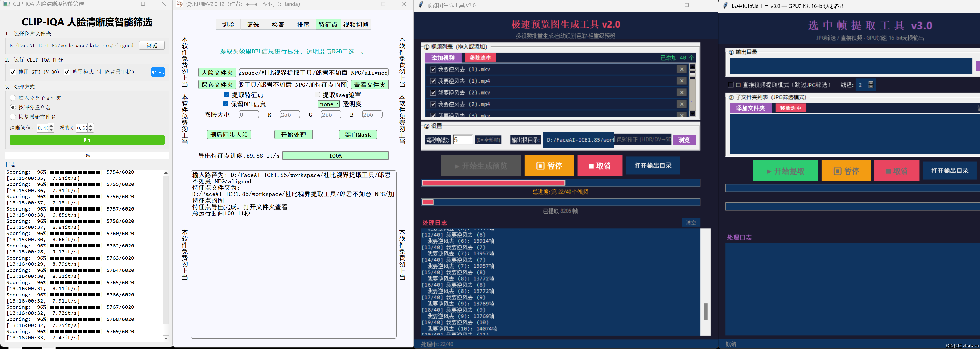Click 开始处理 button
Viewport: 980px width, 349px height.
tap(293, 135)
